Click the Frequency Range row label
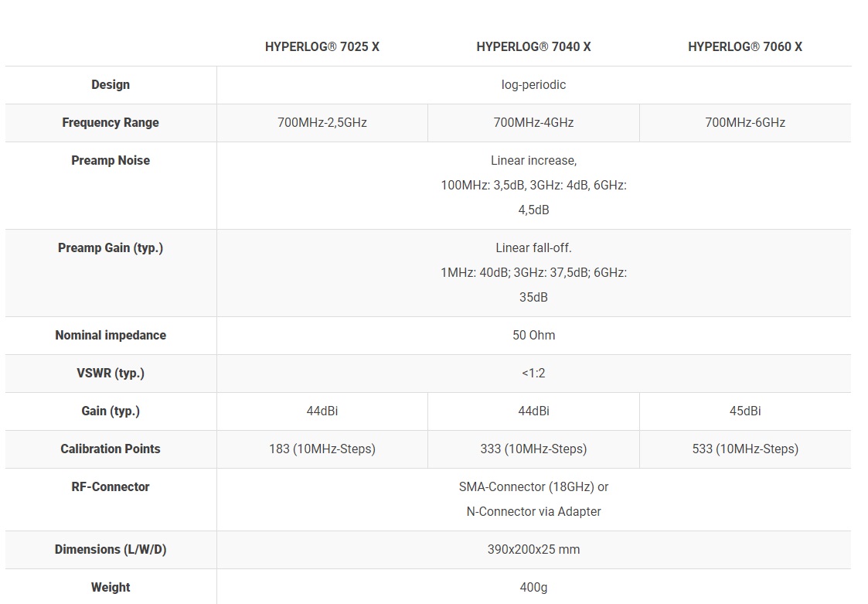Viewport: 868px width, 604px height. (x=111, y=122)
